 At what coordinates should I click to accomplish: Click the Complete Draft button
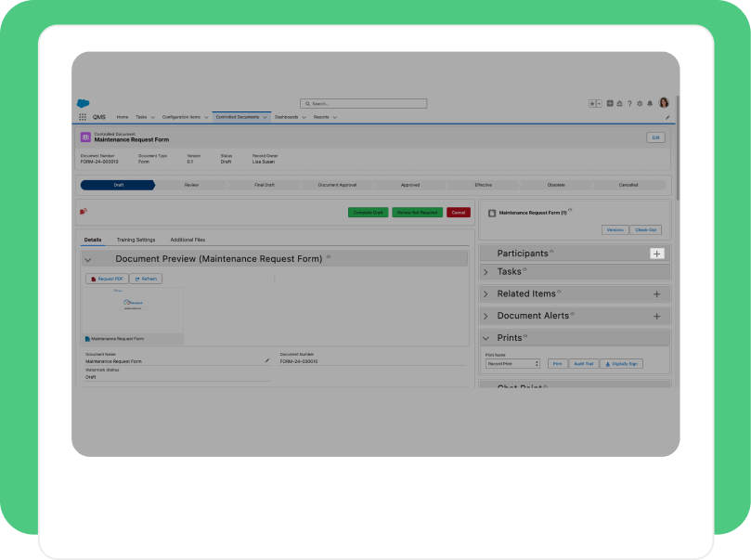click(368, 213)
